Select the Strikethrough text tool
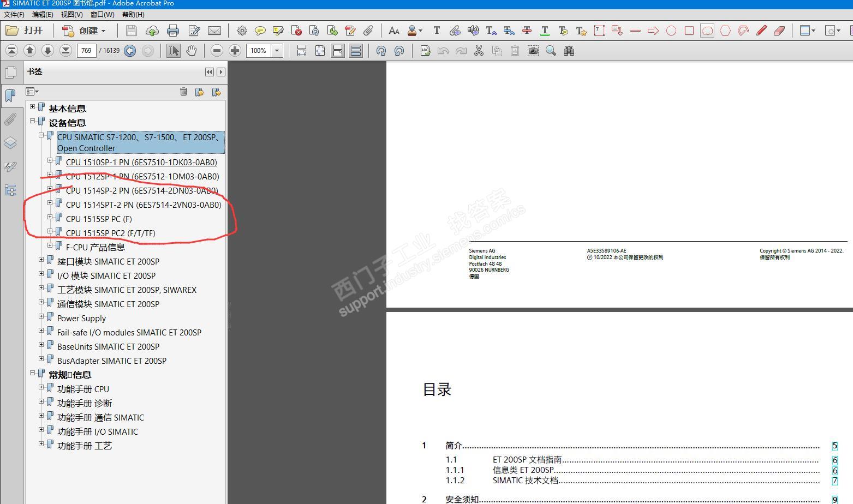The width and height of the screenshot is (853, 504). [527, 31]
